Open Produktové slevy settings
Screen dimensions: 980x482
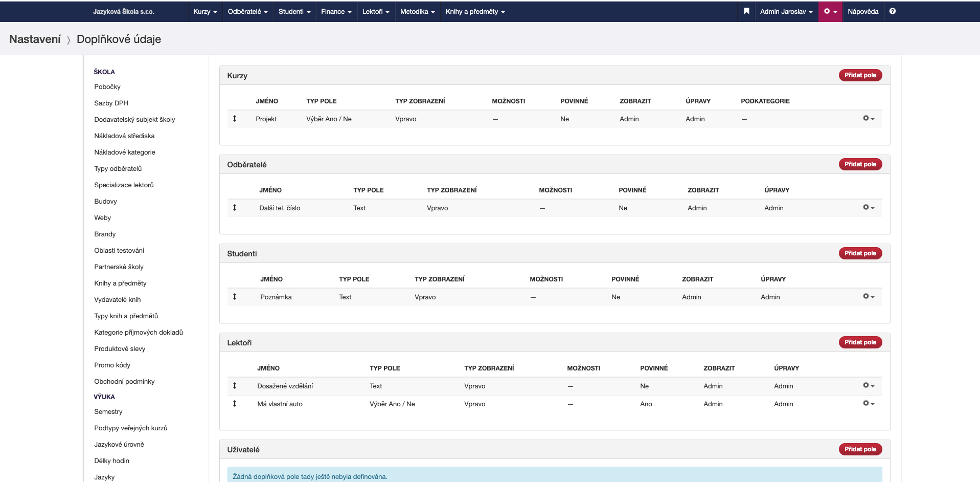tap(120, 349)
